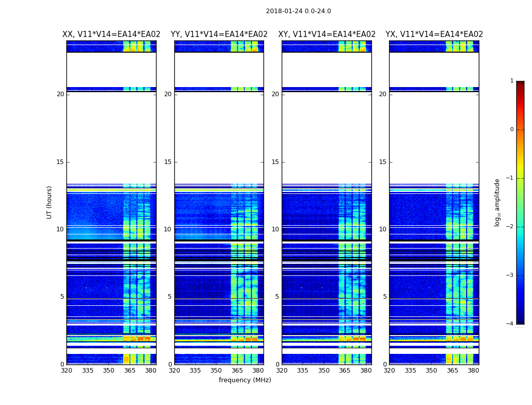Click the dark blue bottom of colorbar
532x405 pixels.
(x=520, y=320)
